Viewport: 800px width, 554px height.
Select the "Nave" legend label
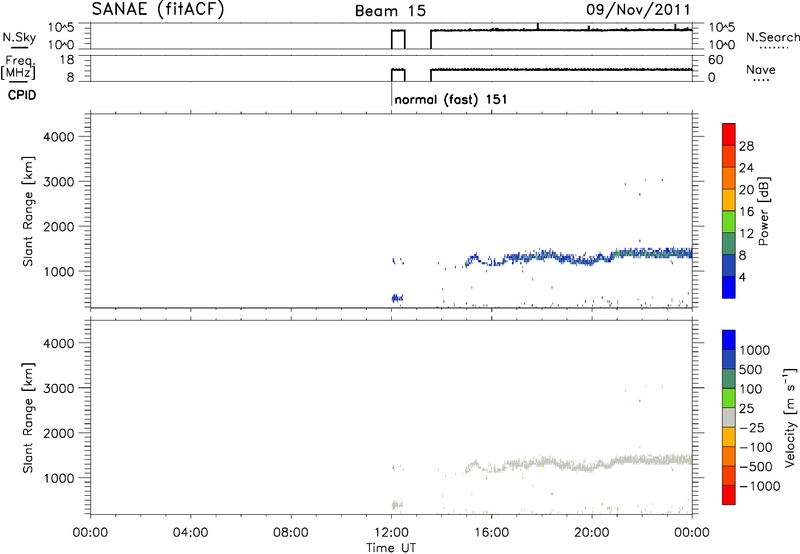(x=761, y=69)
